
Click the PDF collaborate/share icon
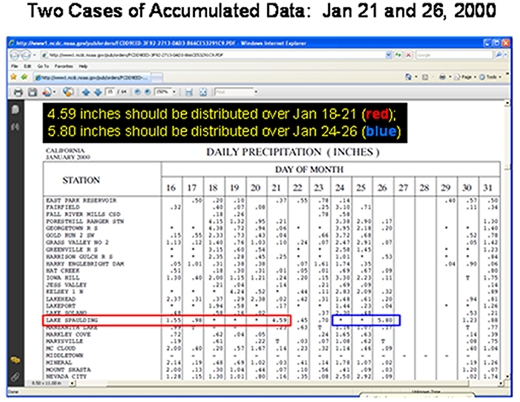(x=47, y=92)
